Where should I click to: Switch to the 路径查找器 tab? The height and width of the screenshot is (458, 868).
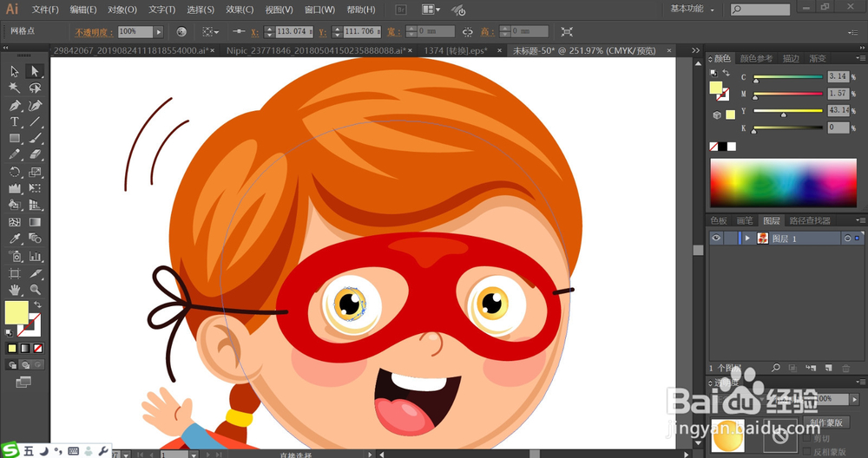[x=809, y=220]
